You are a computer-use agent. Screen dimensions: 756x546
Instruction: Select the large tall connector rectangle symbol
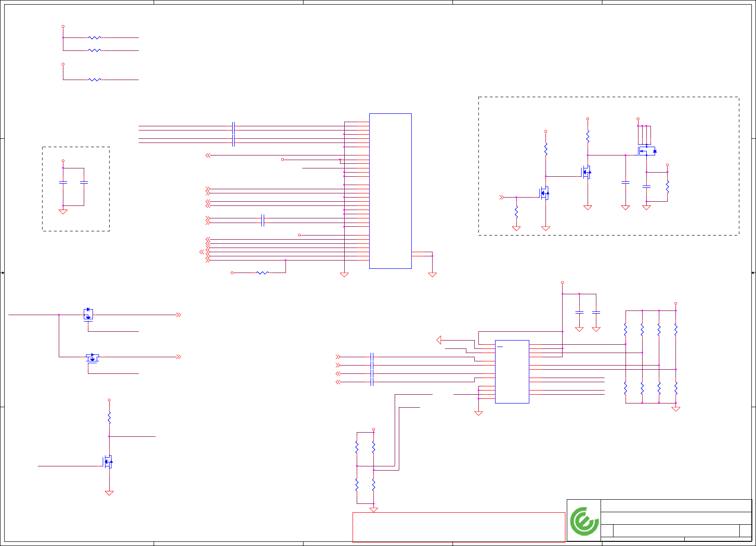(390, 191)
